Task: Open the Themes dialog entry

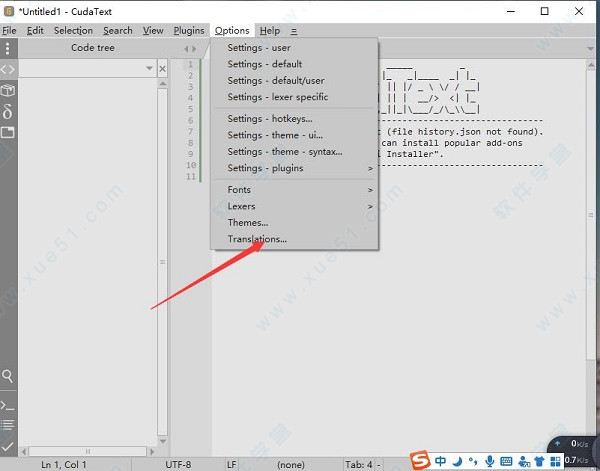Action: [295, 222]
